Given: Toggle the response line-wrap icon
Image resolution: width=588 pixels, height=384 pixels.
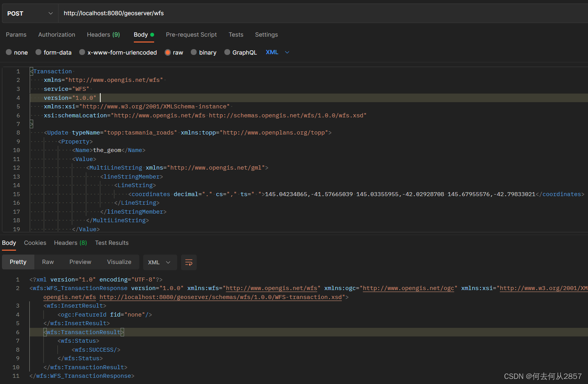Looking at the screenshot, I should 189,262.
